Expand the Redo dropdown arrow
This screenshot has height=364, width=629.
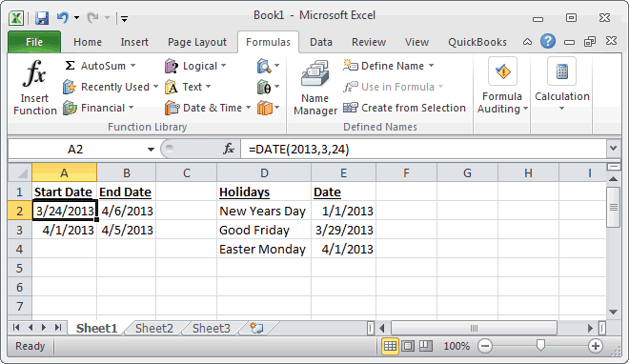click(107, 18)
